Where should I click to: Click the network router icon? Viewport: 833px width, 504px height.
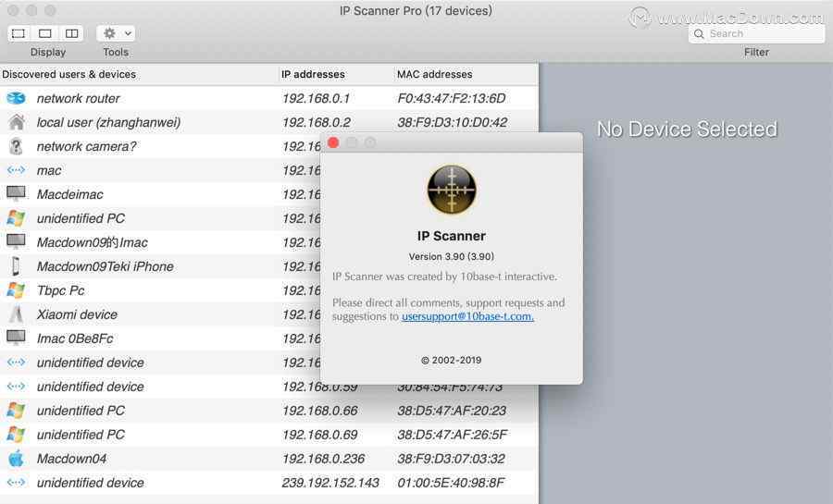pyautogui.click(x=16, y=98)
